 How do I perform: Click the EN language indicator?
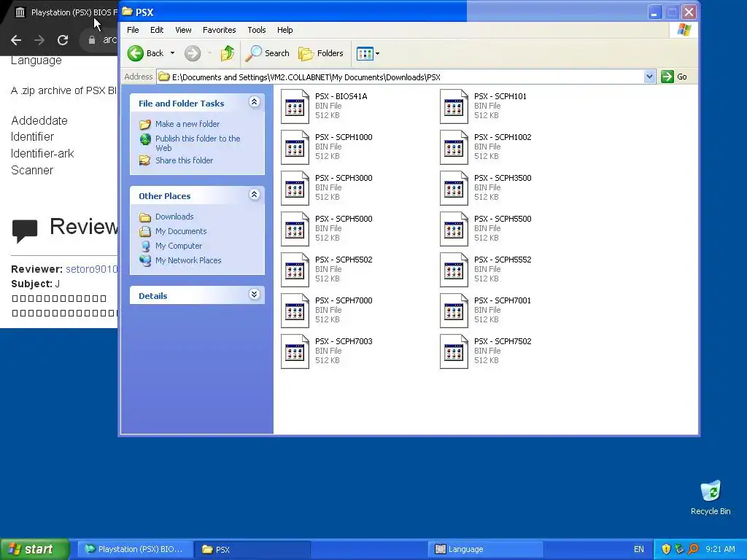tap(639, 549)
